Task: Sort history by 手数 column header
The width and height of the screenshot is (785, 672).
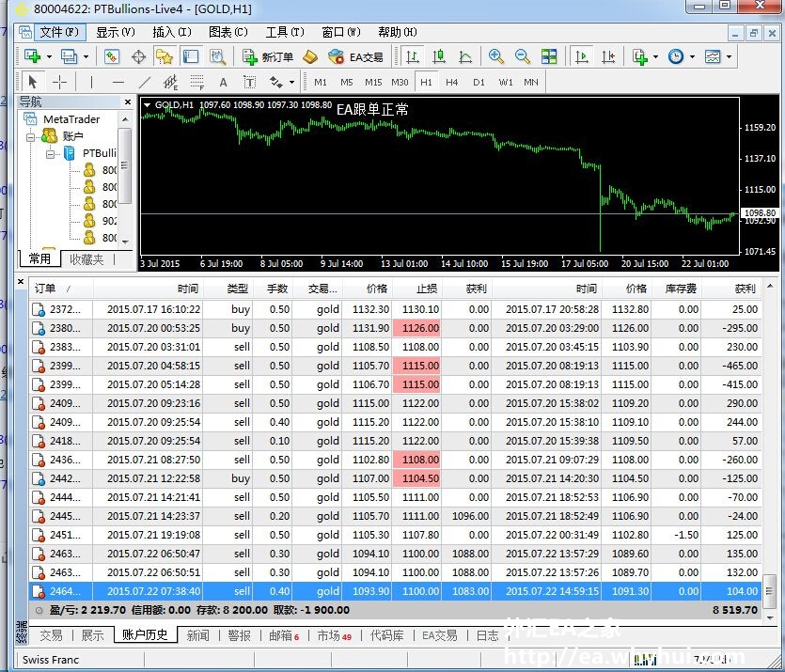Action: pos(273,289)
